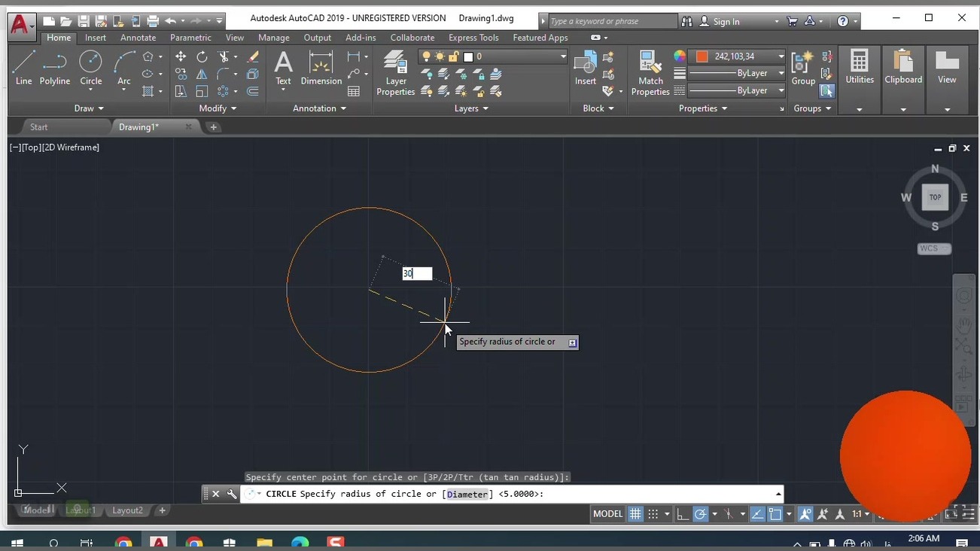Screen dimensions: 980x551
Task: Toggle polar tracking in status bar
Action: click(700, 514)
